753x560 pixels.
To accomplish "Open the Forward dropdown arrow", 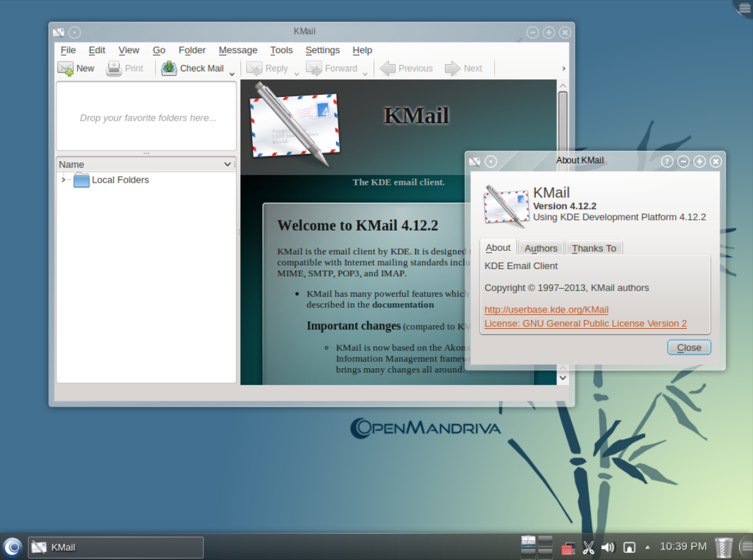I will pyautogui.click(x=365, y=74).
